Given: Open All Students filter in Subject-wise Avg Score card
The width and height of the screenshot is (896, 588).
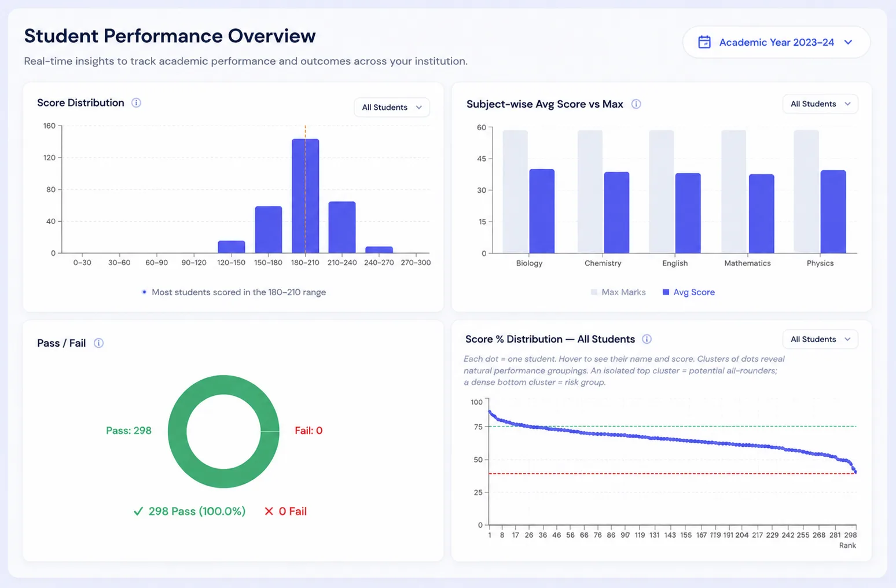Looking at the screenshot, I should [x=820, y=104].
